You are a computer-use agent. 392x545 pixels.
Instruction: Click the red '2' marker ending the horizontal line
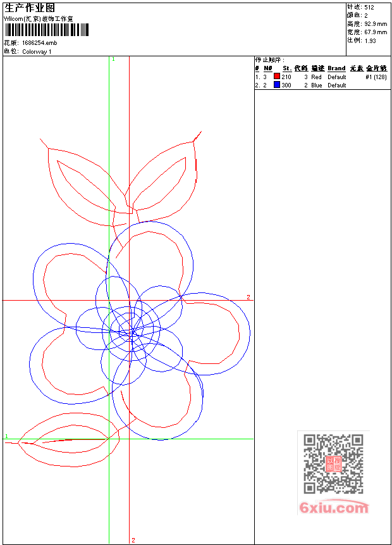pos(248,297)
